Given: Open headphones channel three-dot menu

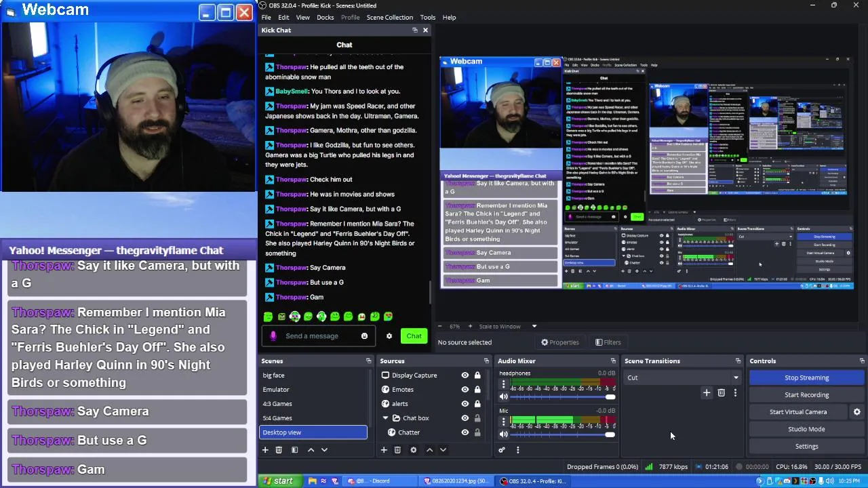Looking at the screenshot, I should (503, 384).
